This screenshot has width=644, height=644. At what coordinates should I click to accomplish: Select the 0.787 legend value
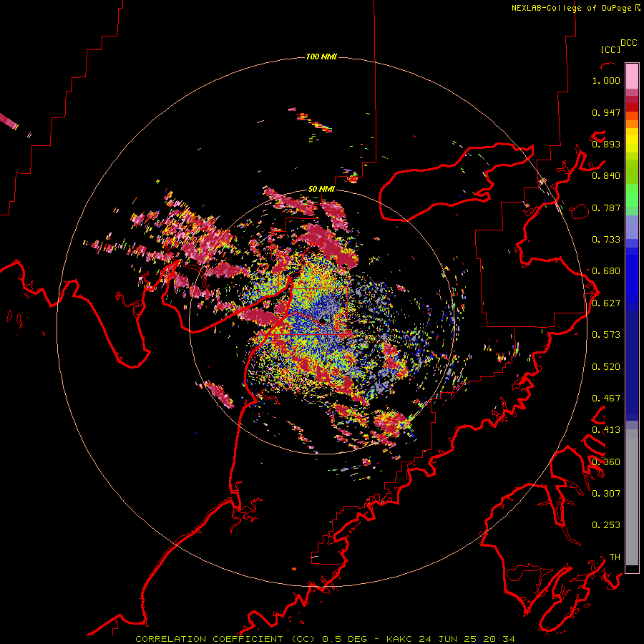click(606, 208)
